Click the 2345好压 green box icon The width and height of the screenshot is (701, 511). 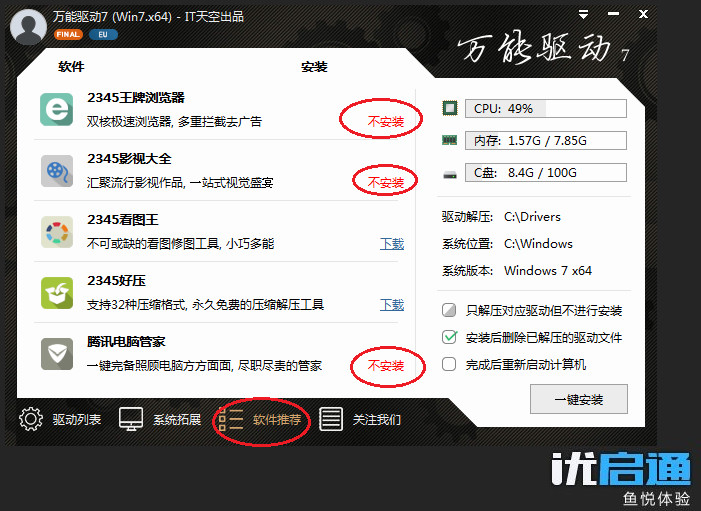57,293
